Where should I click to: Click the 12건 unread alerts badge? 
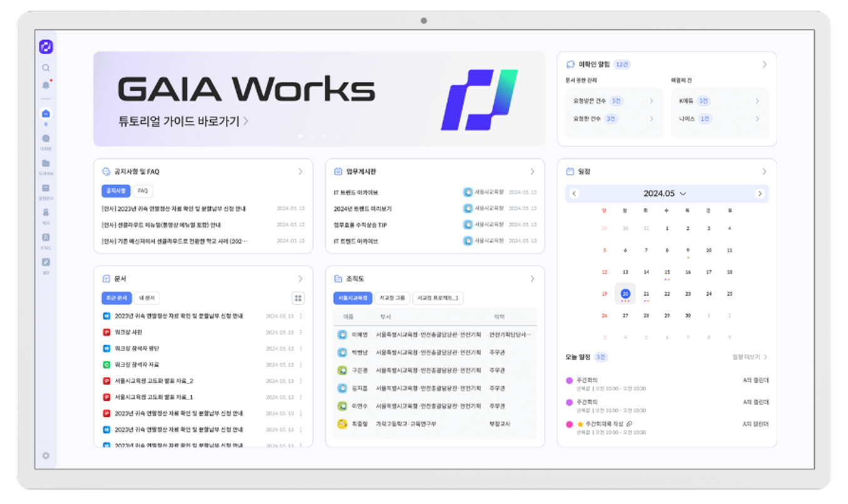(622, 64)
